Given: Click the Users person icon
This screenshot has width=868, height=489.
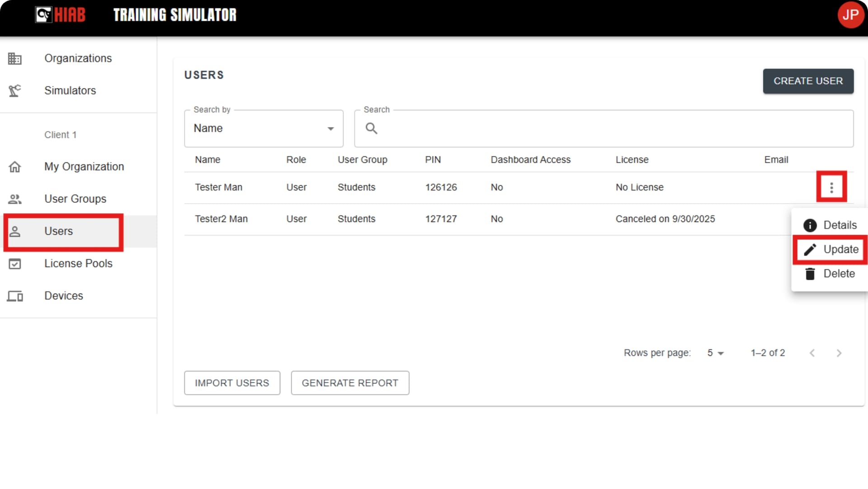Looking at the screenshot, I should [x=15, y=232].
